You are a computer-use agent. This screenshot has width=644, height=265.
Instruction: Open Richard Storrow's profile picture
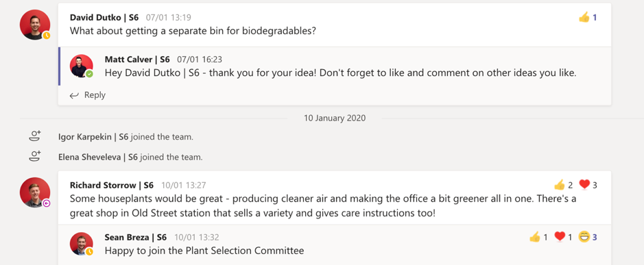[x=35, y=192]
